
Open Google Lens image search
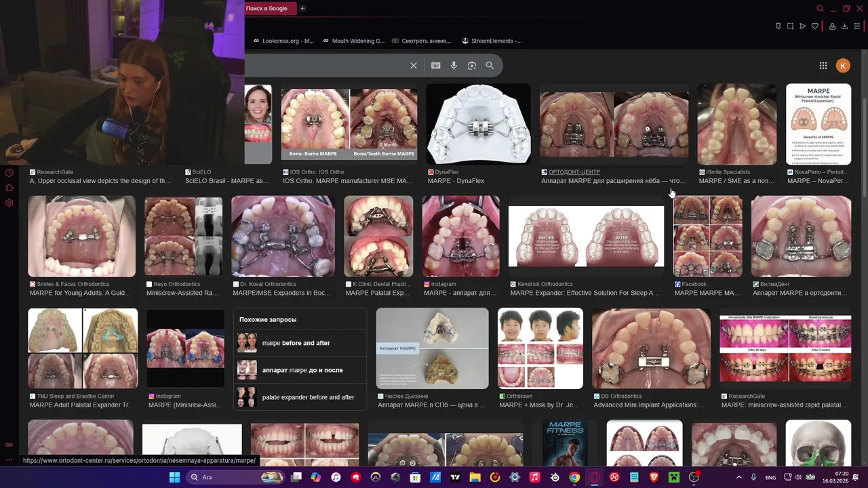471,66
